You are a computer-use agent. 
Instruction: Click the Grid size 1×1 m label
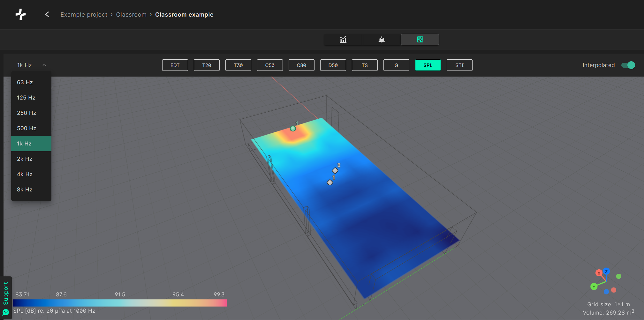pyautogui.click(x=609, y=304)
